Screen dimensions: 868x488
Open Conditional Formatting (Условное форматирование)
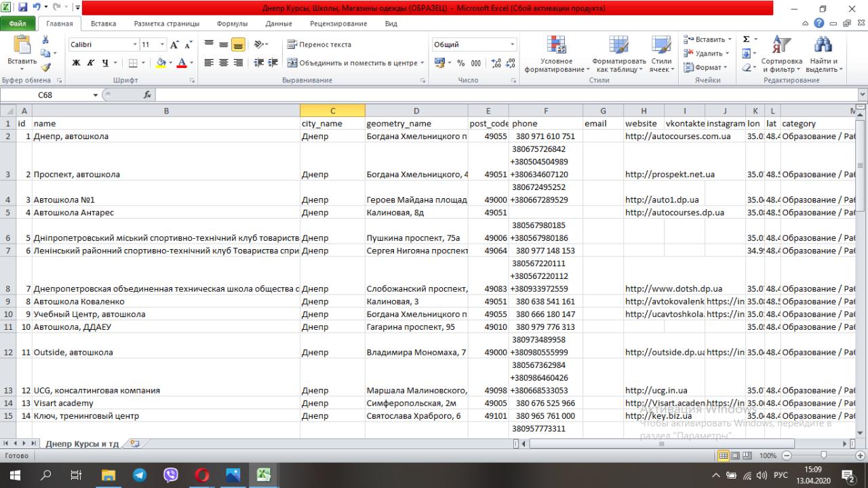point(556,54)
